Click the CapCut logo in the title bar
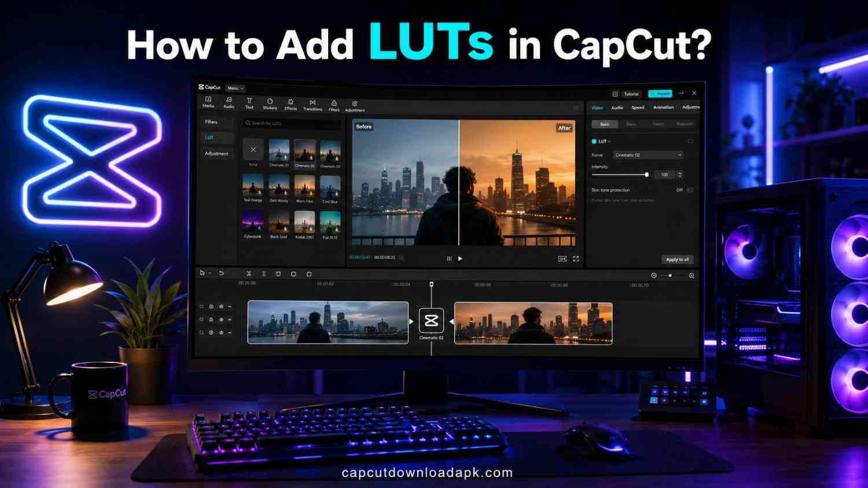Image resolution: width=868 pixels, height=488 pixels. point(209,87)
